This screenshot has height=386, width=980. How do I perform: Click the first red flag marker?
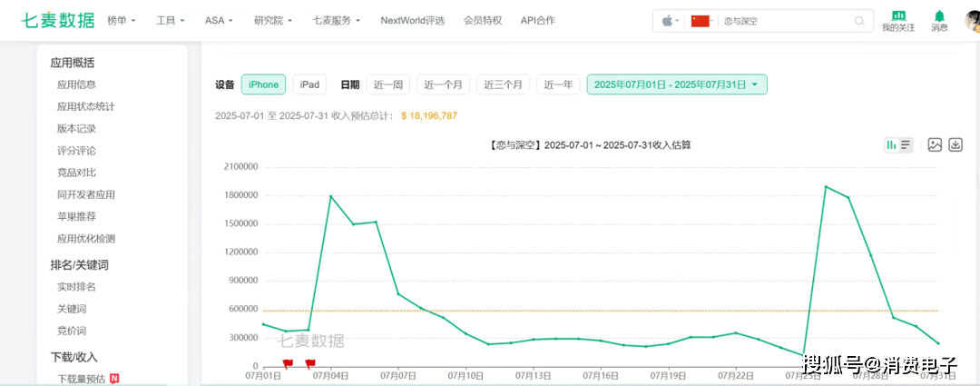point(288,364)
